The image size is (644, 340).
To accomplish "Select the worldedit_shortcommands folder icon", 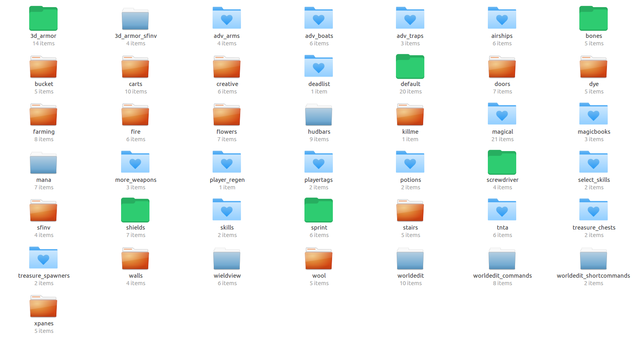I will tap(594, 258).
